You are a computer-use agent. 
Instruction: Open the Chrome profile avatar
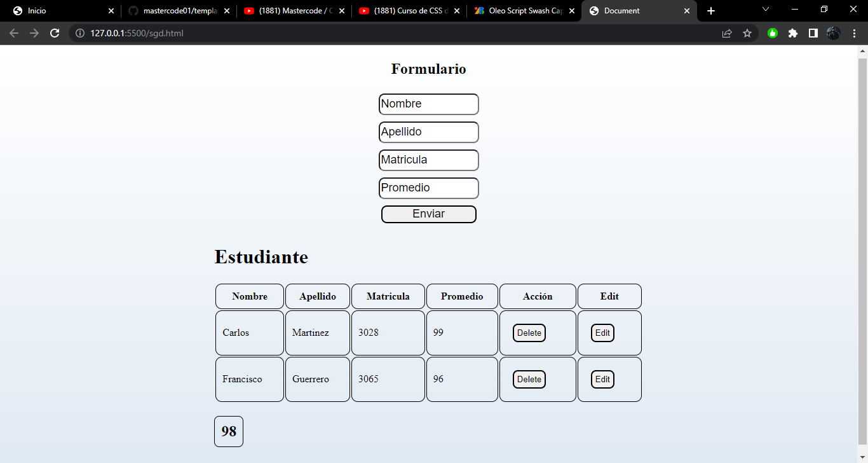833,33
